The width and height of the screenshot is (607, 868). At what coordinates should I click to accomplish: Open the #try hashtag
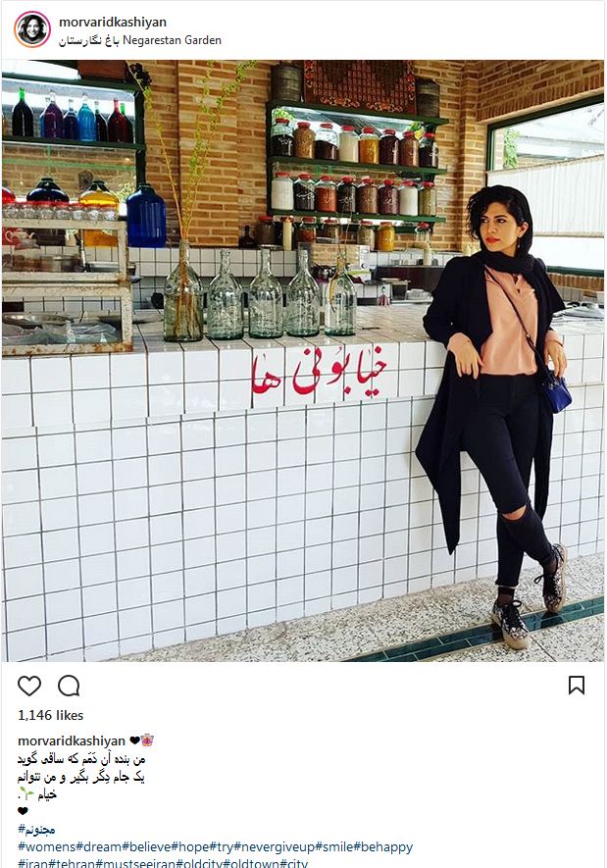[x=222, y=847]
